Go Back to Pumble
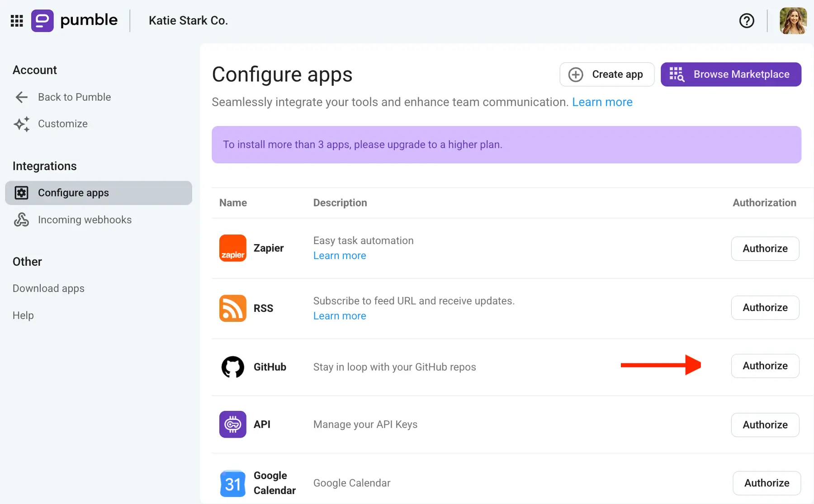The image size is (814, 504). pos(75,97)
